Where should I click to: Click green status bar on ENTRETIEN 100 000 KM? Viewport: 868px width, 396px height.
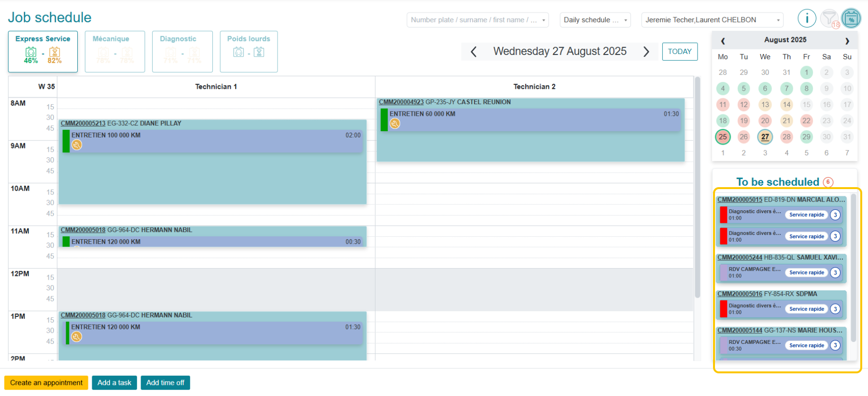click(66, 141)
